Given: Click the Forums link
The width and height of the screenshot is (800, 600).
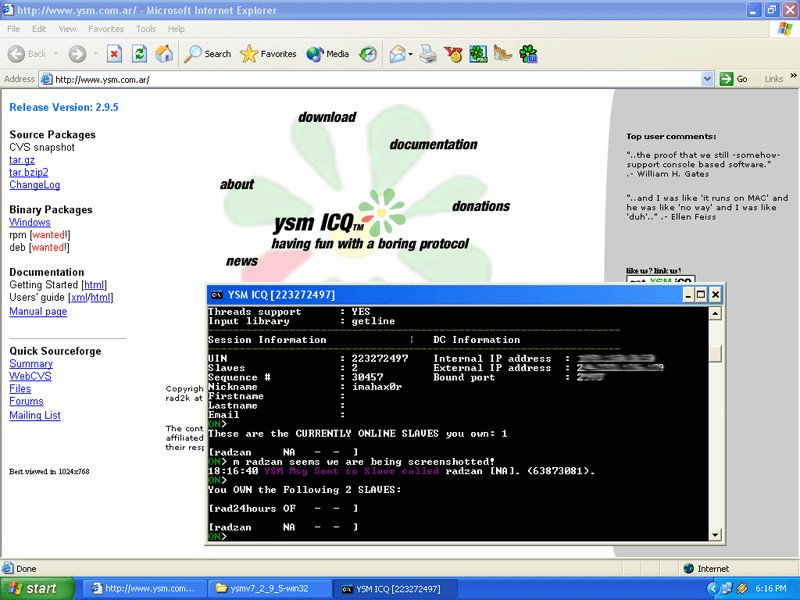Looking at the screenshot, I should (x=27, y=401).
